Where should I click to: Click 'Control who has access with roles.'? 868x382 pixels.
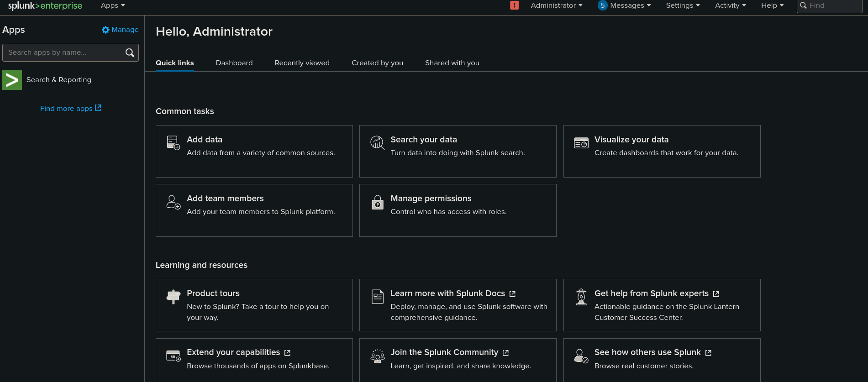(448, 212)
